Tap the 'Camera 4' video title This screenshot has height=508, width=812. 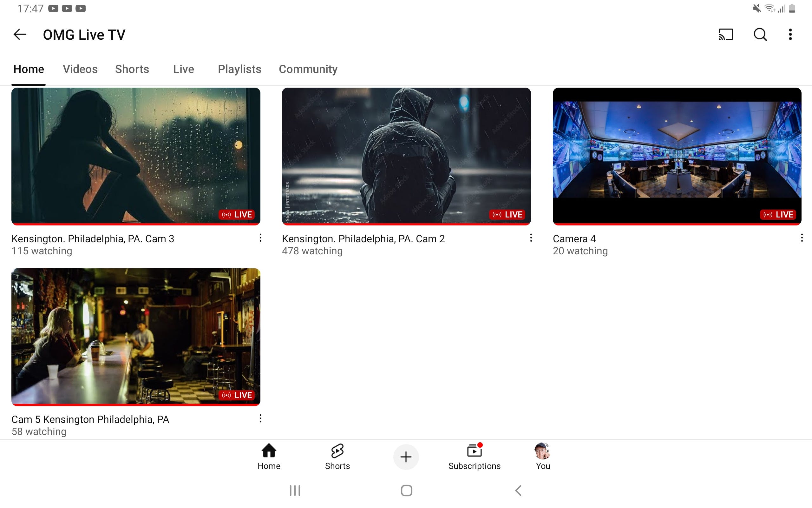574,239
